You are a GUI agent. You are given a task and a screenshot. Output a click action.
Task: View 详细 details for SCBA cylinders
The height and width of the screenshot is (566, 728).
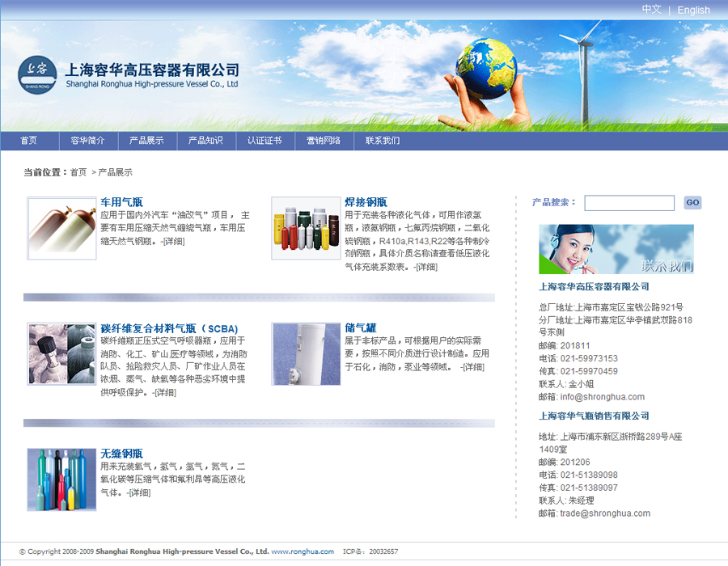coord(164,392)
